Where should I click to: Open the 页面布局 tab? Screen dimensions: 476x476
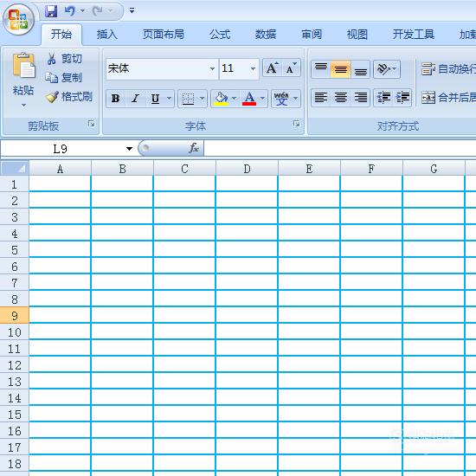(x=164, y=34)
